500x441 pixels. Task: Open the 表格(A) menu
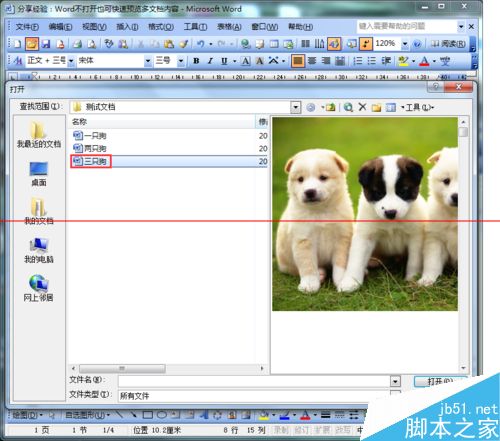coord(229,27)
